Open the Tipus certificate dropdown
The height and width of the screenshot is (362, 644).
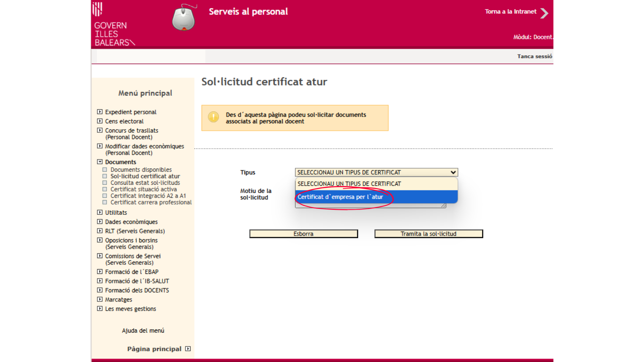tap(376, 172)
